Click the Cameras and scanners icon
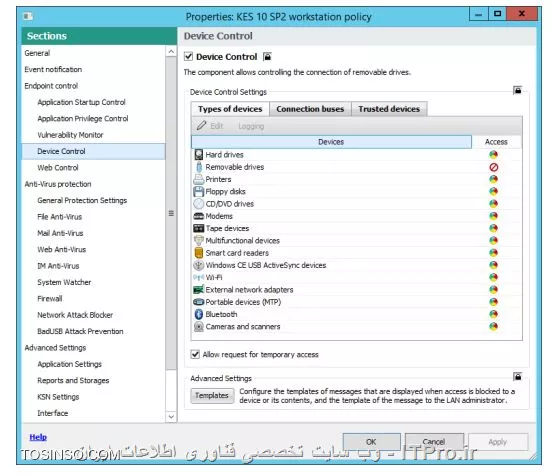The image size is (553, 476). point(199,327)
